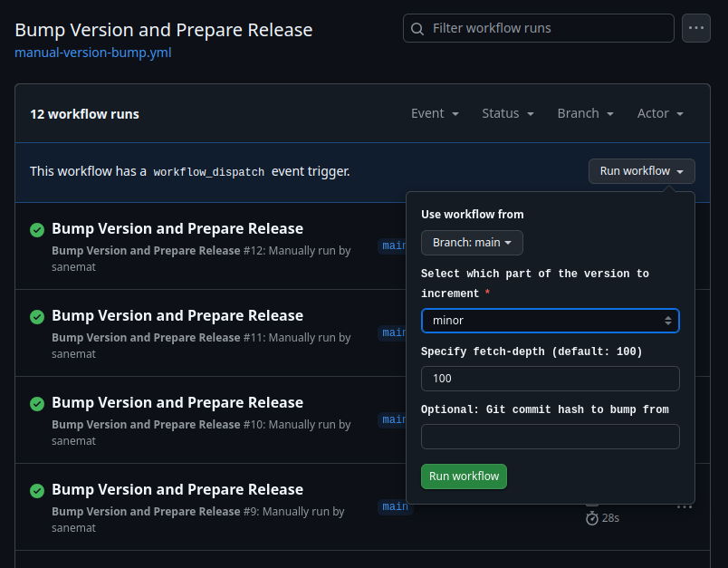
Task: Open the 'Branch: main' selector
Action: [472, 243]
